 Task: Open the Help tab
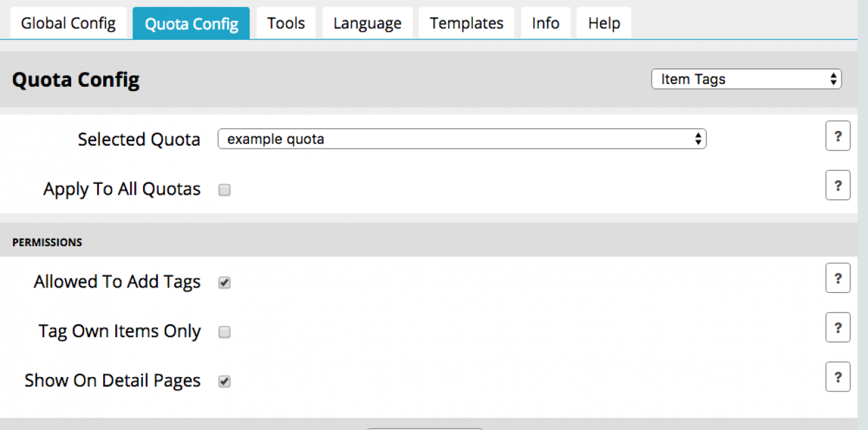click(x=604, y=24)
